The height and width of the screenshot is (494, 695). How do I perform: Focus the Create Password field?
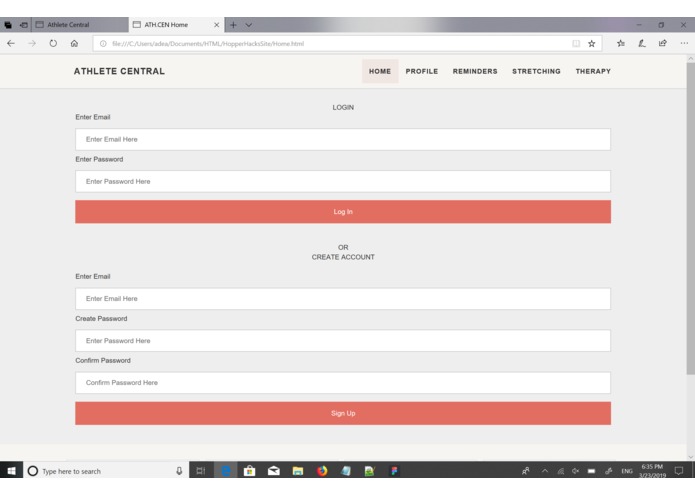343,341
